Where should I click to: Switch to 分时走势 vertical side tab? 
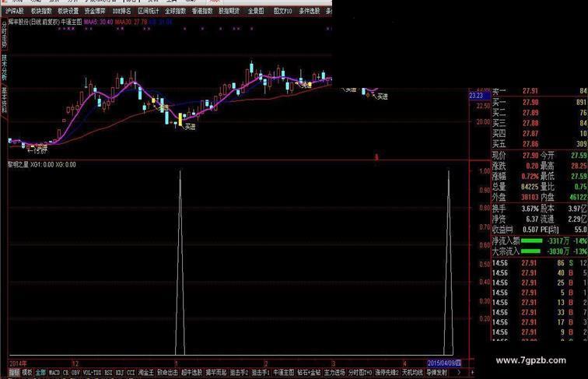[x=4, y=34]
